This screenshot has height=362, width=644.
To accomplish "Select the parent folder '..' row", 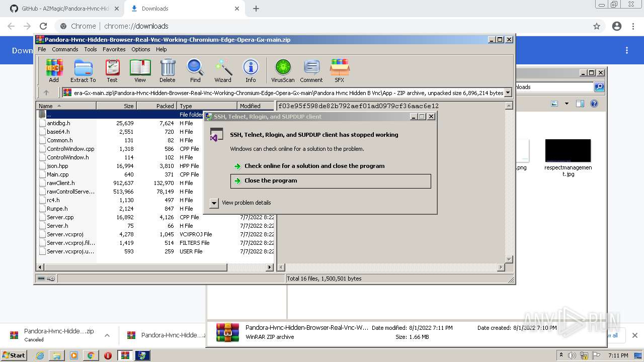I will (x=120, y=115).
